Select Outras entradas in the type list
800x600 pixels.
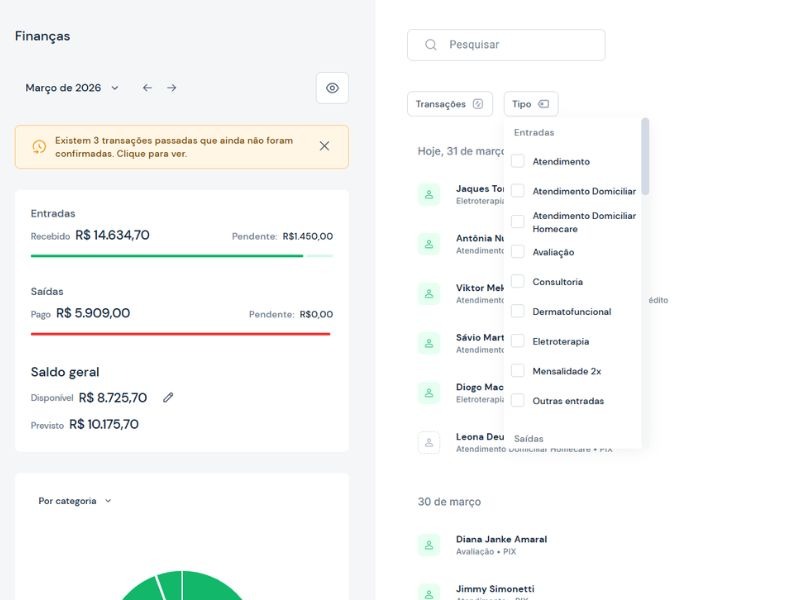tap(518, 401)
